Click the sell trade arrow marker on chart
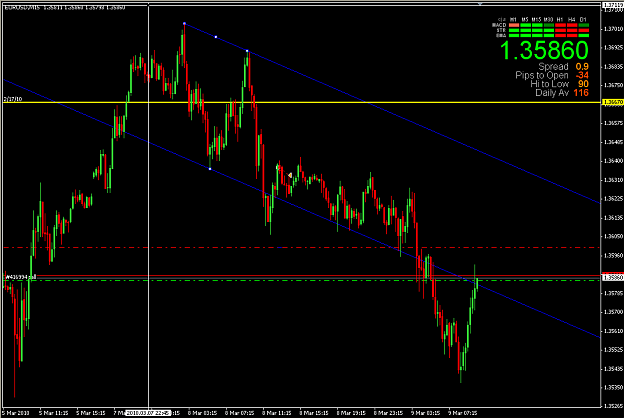The image size is (625, 419). [290, 175]
